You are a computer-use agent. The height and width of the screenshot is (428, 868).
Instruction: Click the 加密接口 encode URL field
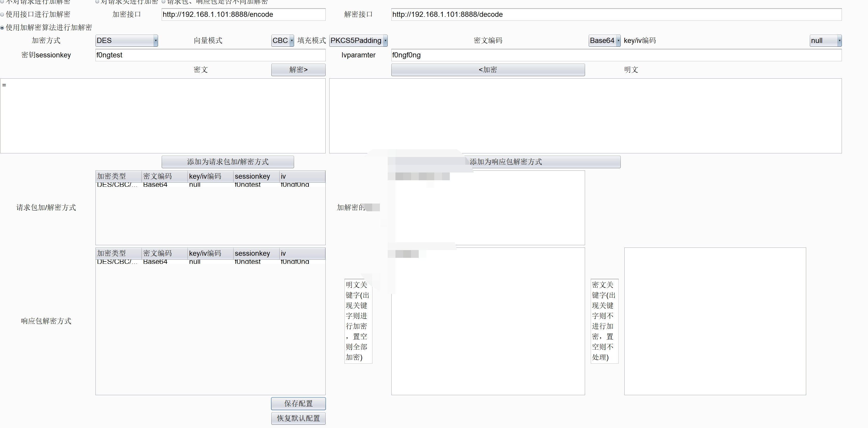[x=243, y=14]
